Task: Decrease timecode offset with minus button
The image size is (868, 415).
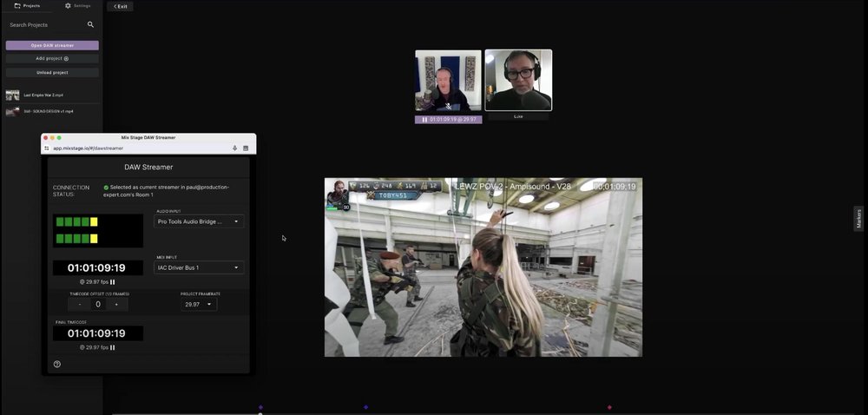Action: (80, 305)
